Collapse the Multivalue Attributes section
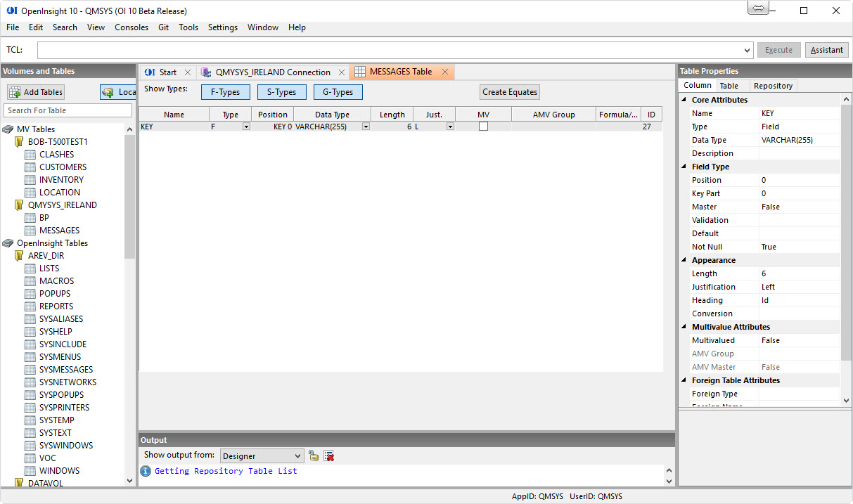853x504 pixels. pos(684,327)
